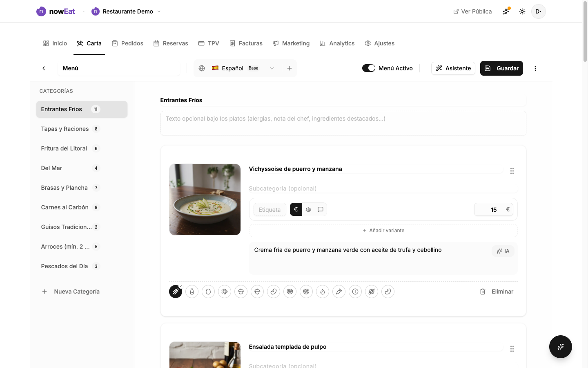The width and height of the screenshot is (588, 368).
Task: Grab the Vichyssoise drag handle dots
Action: 512,171
